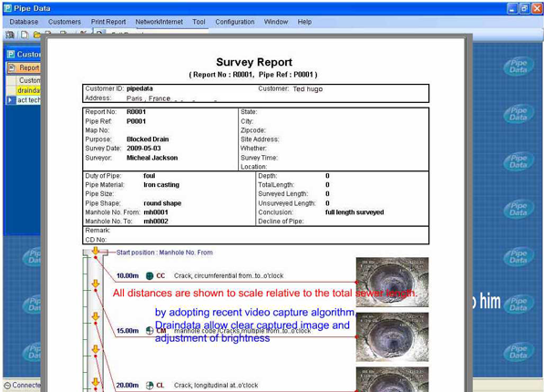Click the yellow arrow at the pipe start position
544x392 pixels.
96,251
